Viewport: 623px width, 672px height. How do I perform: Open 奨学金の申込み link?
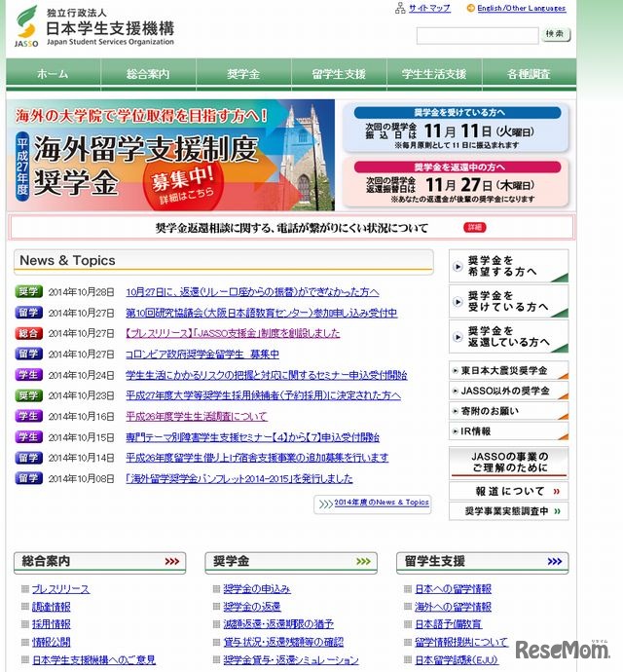point(257,589)
